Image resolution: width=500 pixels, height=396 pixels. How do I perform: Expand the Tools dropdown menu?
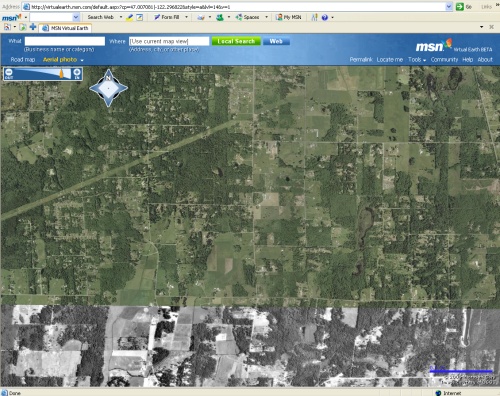pyautogui.click(x=417, y=60)
